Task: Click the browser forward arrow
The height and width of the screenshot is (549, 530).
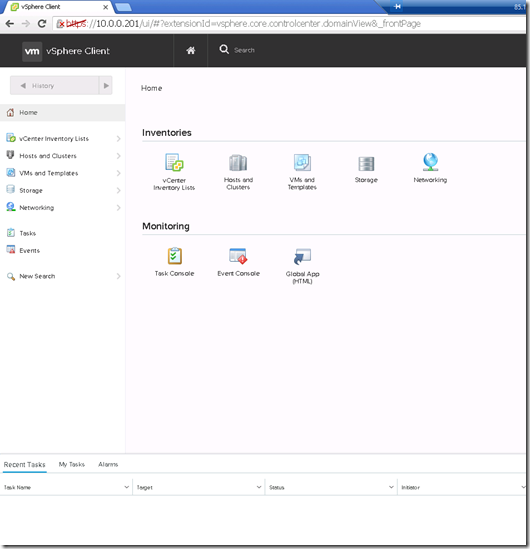Action: click(x=26, y=23)
